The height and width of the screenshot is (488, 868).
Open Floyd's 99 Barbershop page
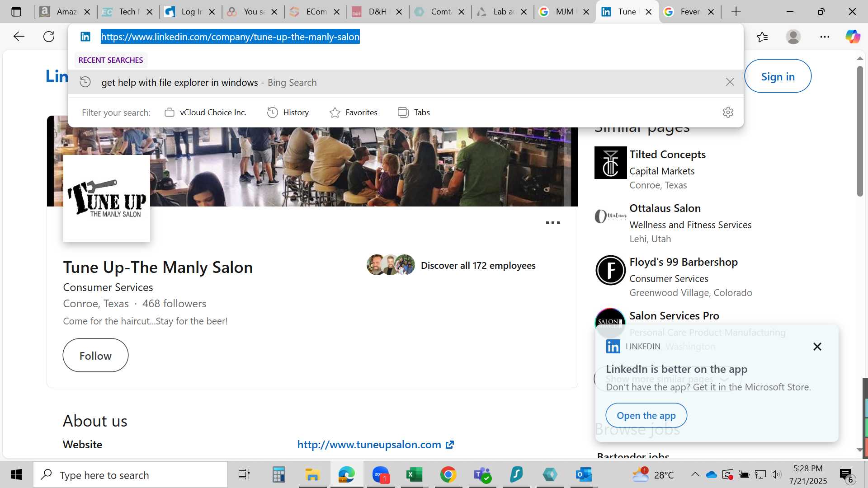[684, 262]
